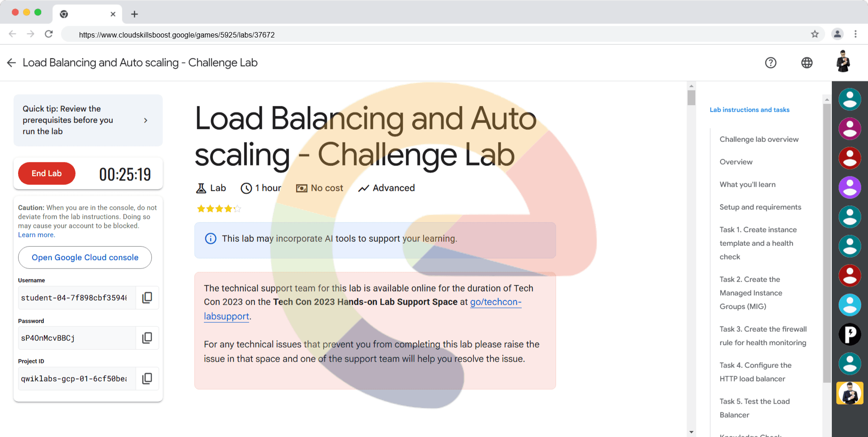868x437 pixels.
Task: Follow the go/techcon-labsupport link
Action: pyautogui.click(x=495, y=302)
